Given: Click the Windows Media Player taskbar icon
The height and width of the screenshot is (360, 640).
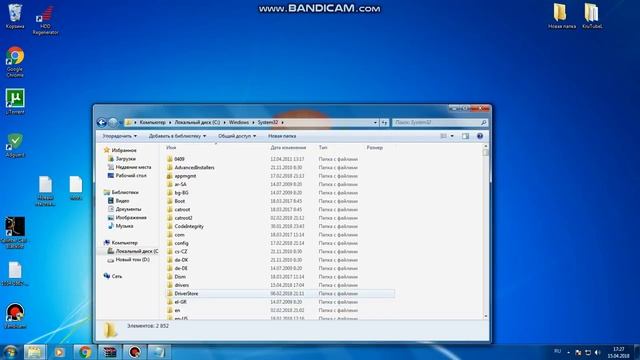Looking at the screenshot, I should coord(59,352).
